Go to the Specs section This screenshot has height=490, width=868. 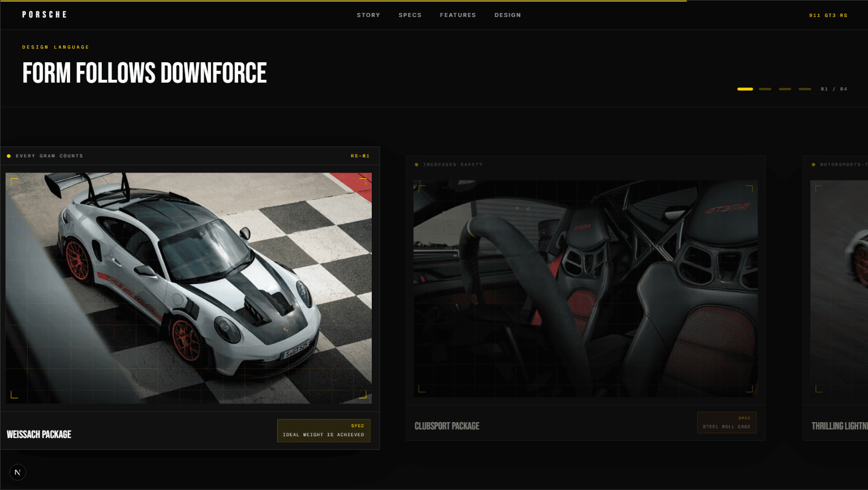point(410,15)
